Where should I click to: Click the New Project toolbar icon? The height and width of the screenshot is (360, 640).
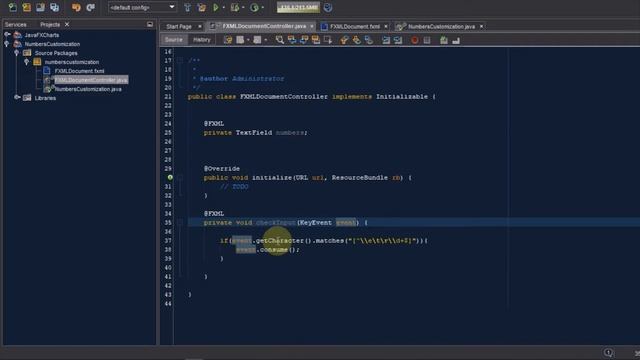[27, 7]
